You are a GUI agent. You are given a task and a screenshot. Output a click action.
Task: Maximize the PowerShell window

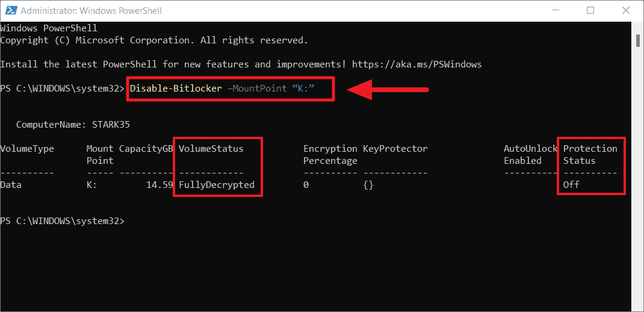[590, 10]
